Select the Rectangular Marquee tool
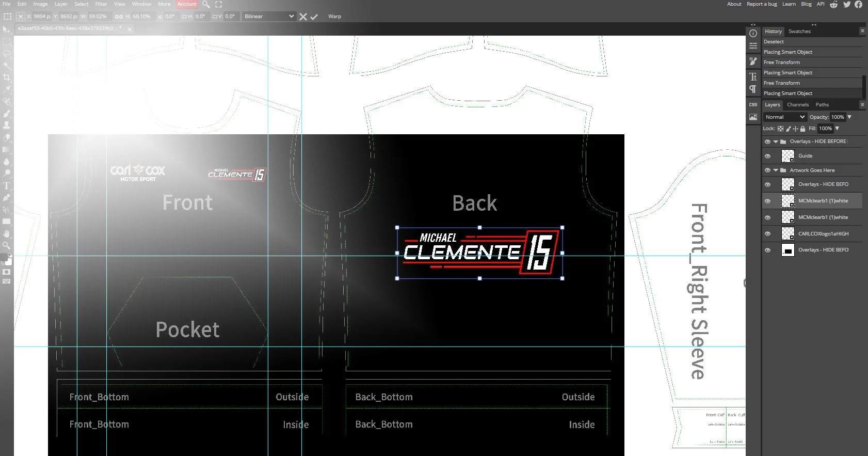The width and height of the screenshot is (868, 456). [x=7, y=41]
